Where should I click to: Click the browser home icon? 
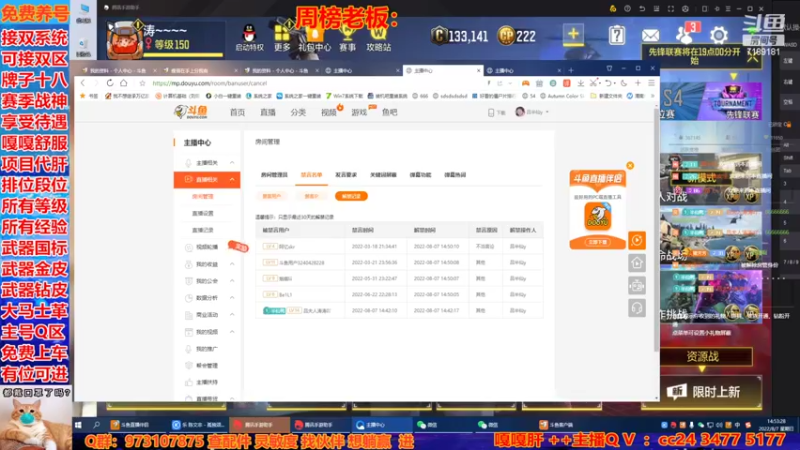click(123, 83)
